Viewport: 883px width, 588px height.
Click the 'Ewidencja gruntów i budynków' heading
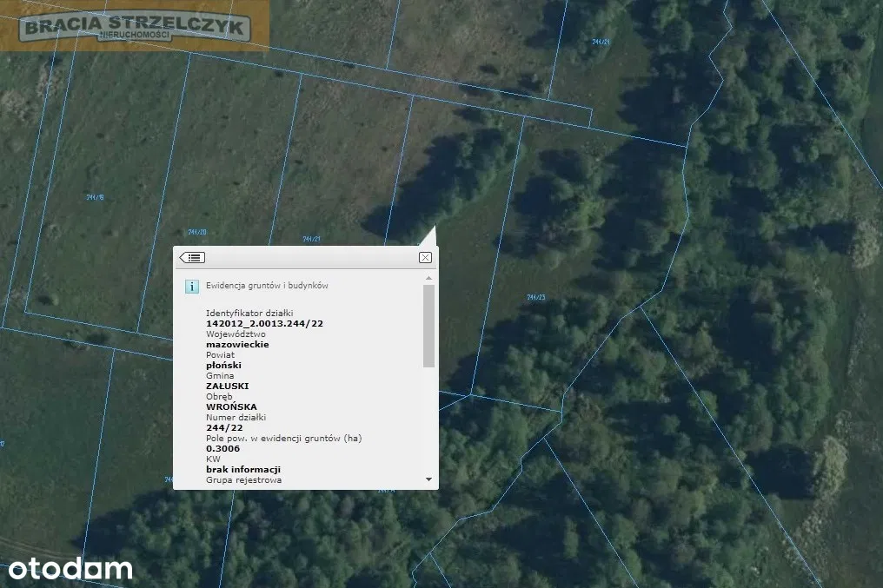(x=267, y=285)
